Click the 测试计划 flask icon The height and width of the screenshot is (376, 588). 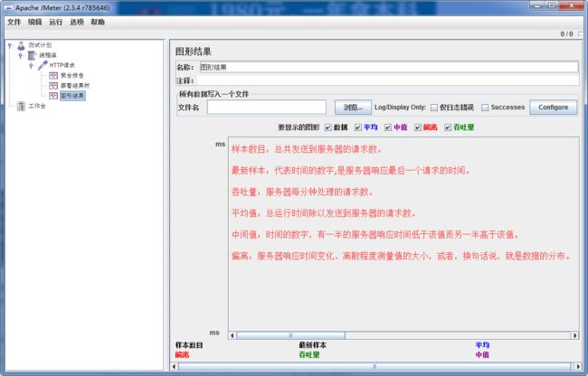point(21,46)
